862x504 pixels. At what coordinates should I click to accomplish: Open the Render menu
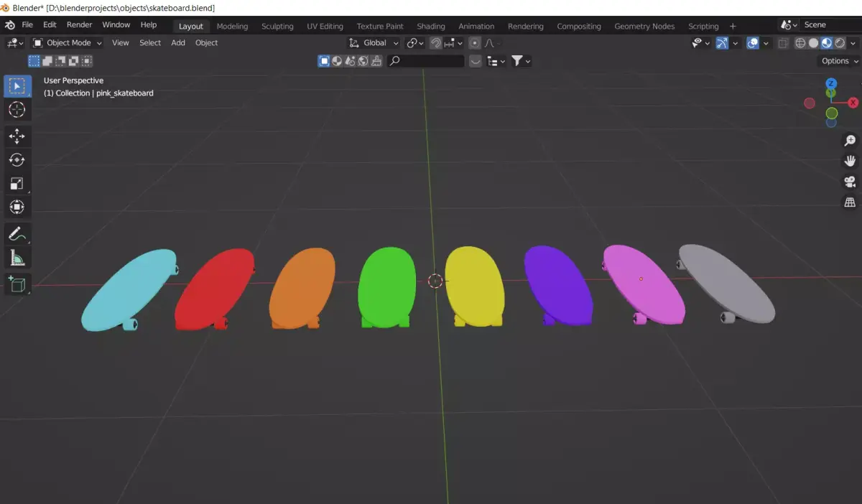(80, 25)
